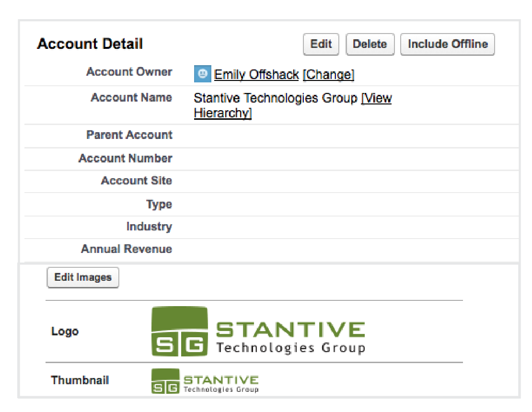532x412 pixels.
Task: Open the Emily Offshack owner link
Action: pyautogui.click(x=256, y=75)
